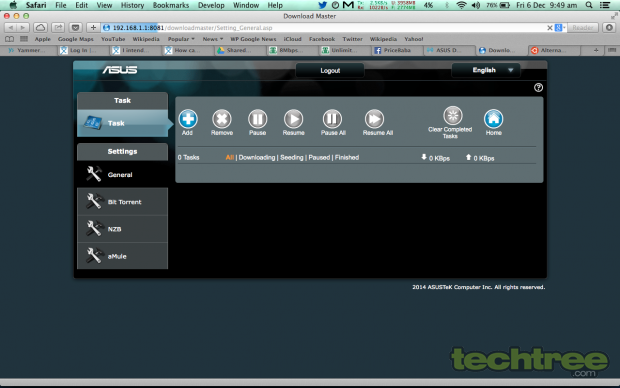Click the Twitter menu bar icon

coord(323,5)
